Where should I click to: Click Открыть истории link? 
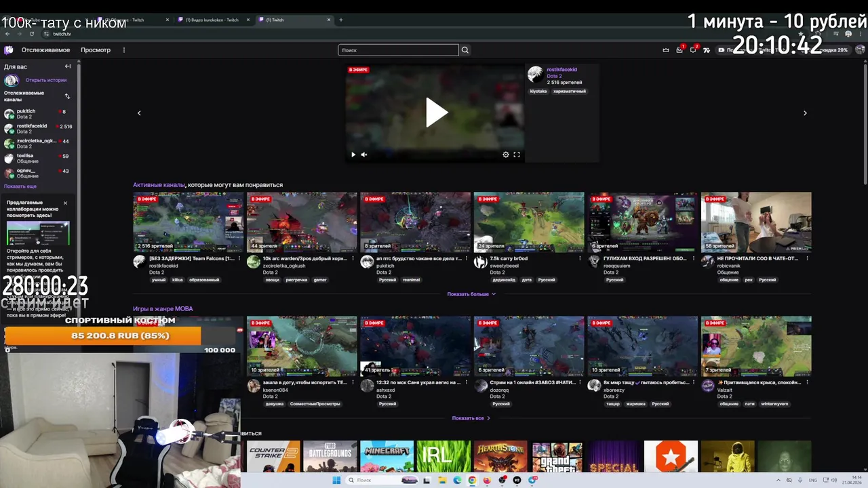click(x=46, y=80)
